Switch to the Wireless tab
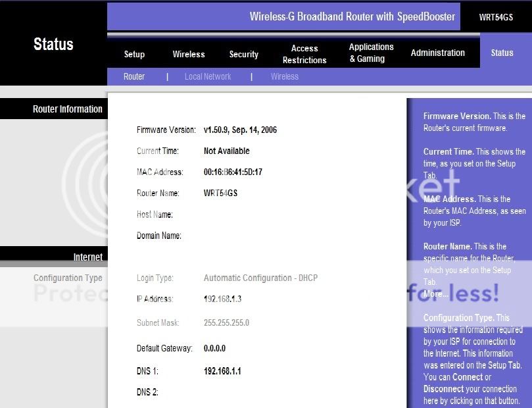 tap(189, 54)
